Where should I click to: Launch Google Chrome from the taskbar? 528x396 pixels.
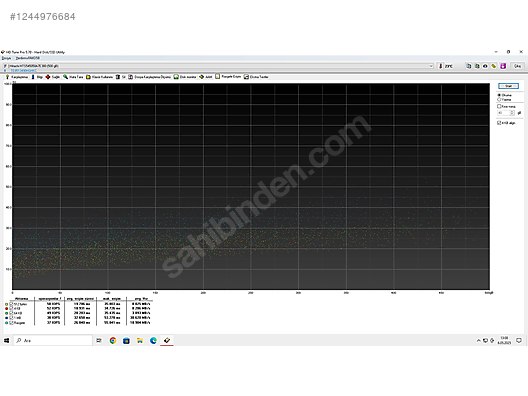[x=113, y=340]
